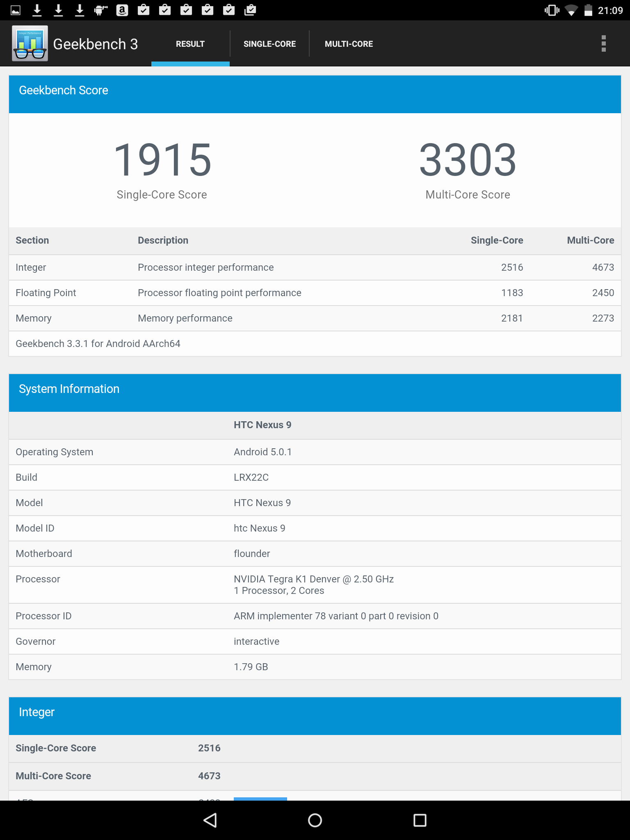
Task: Tap the interactive governor value
Action: point(256,641)
